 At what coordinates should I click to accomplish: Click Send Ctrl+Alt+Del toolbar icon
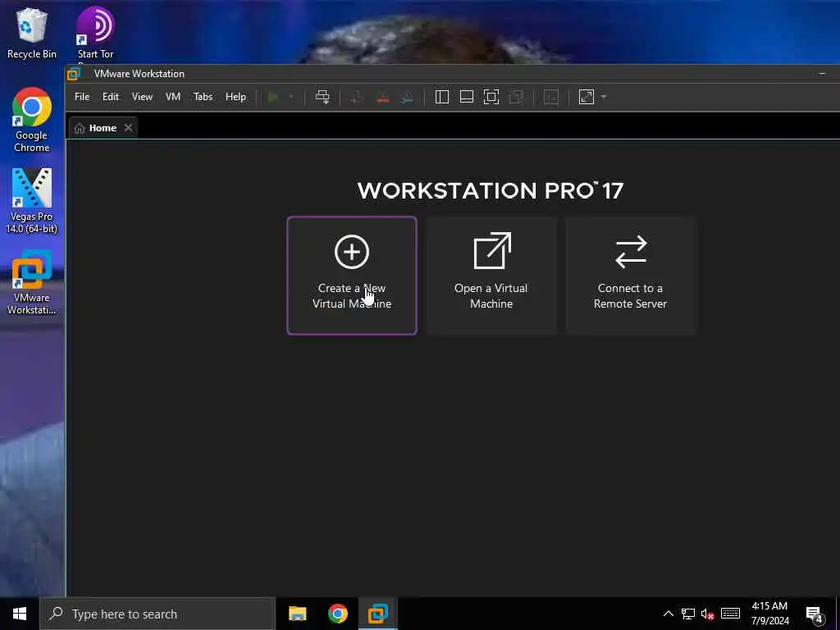point(322,97)
